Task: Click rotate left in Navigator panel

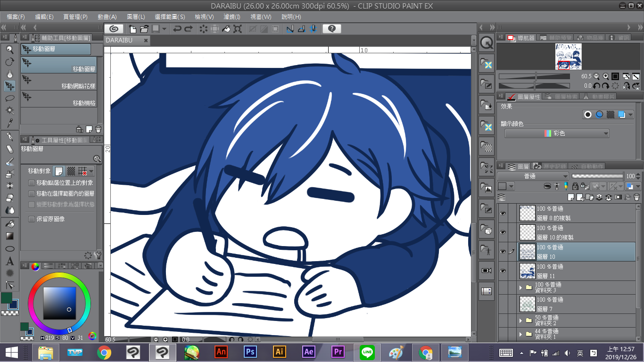Action: (596, 86)
